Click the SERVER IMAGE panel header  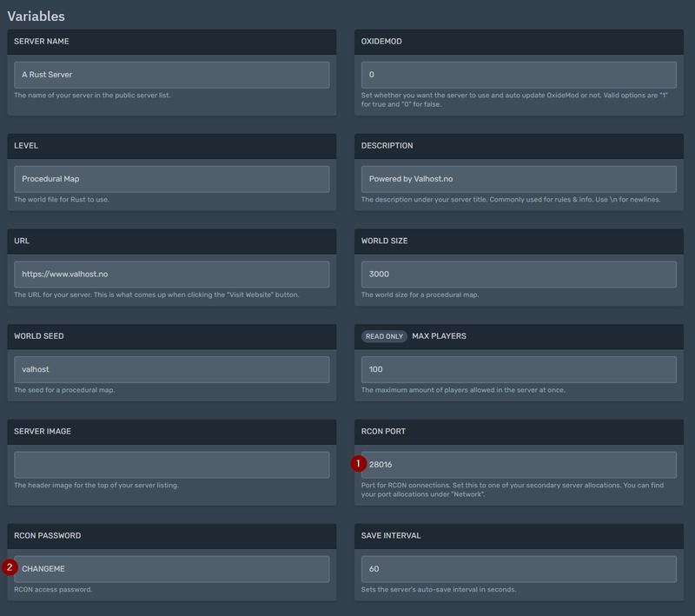point(171,432)
